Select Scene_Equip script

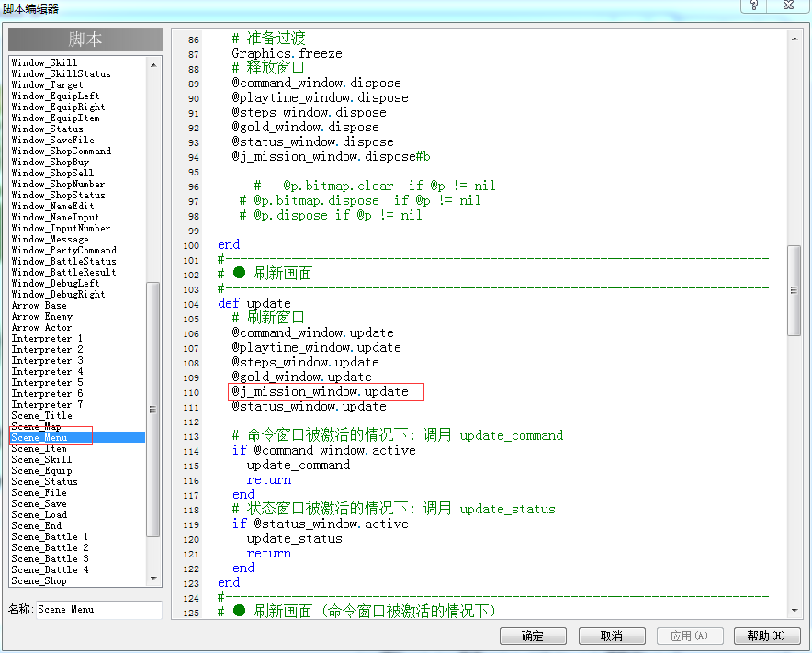click(42, 470)
